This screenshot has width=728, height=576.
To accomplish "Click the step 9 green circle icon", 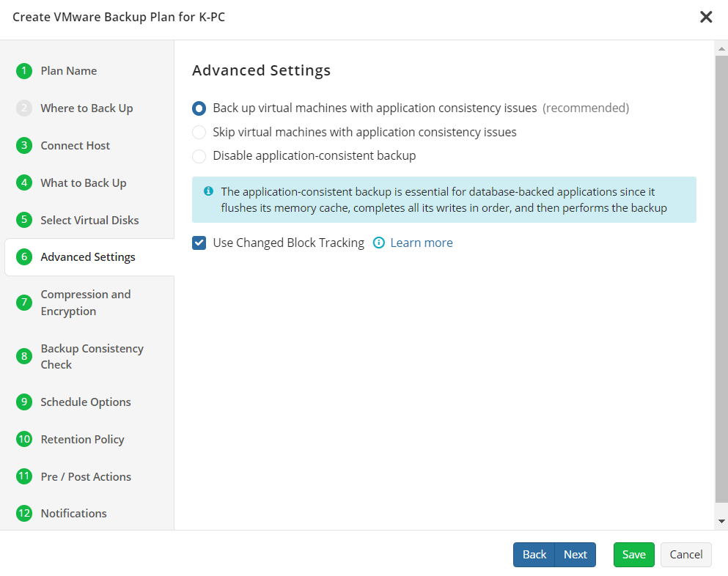I will click(24, 402).
